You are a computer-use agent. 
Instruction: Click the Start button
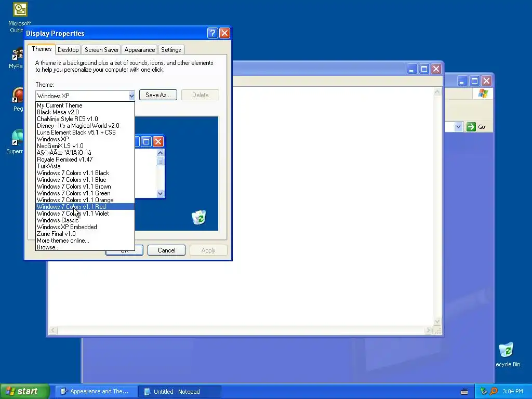(x=24, y=391)
